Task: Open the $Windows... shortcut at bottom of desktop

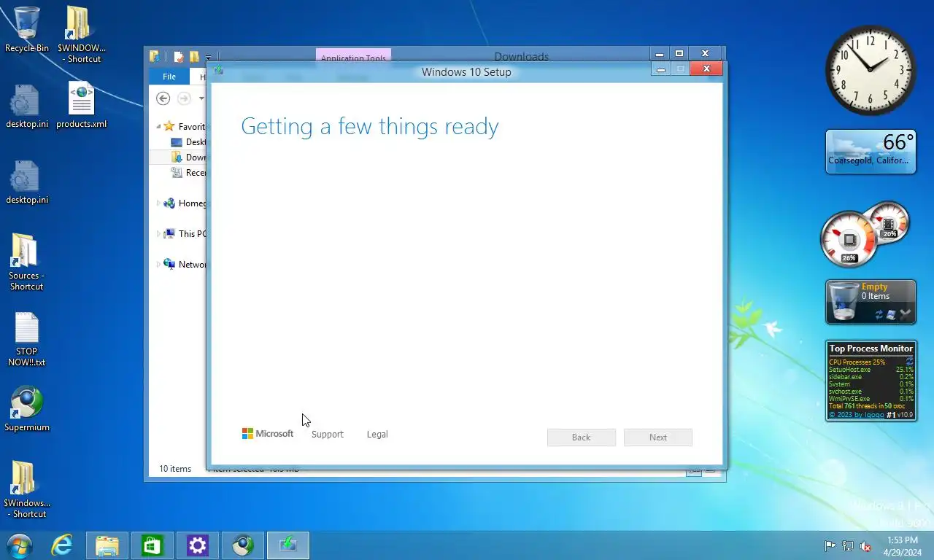Action: (27, 489)
